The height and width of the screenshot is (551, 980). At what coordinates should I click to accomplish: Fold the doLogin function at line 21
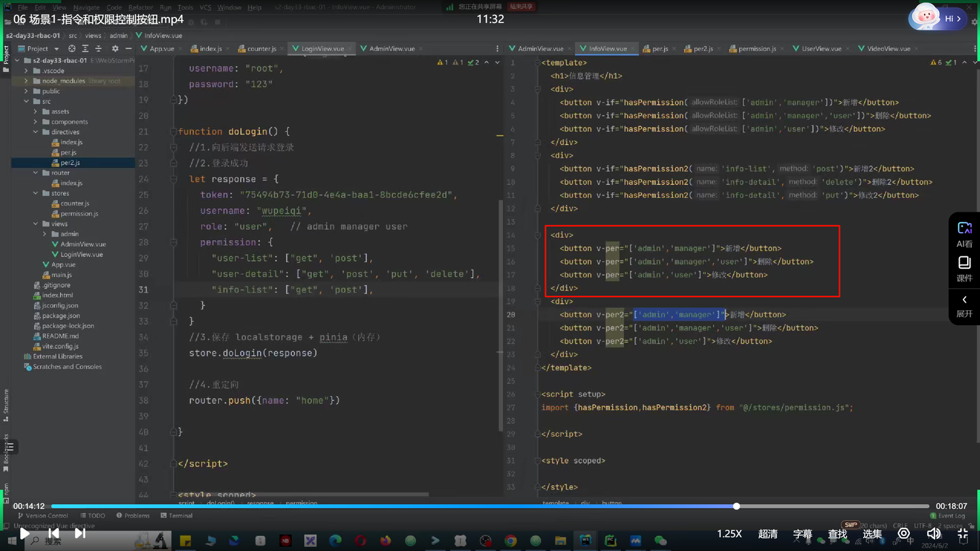(174, 131)
